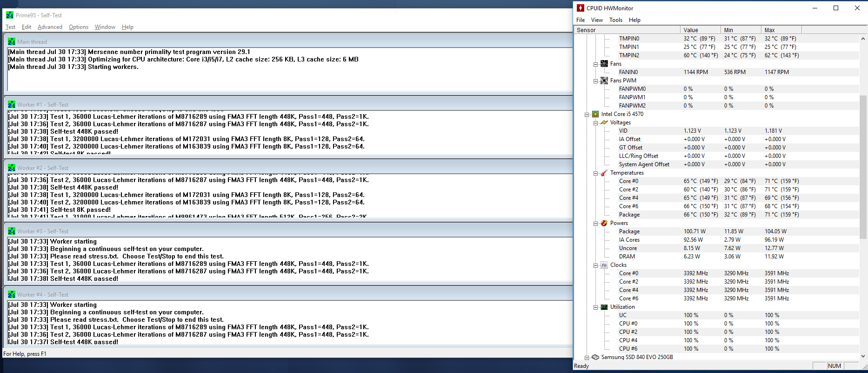Click the 'Starting workers.' line in Main thread
This screenshot has height=373, width=868.
pyautogui.click(x=73, y=67)
